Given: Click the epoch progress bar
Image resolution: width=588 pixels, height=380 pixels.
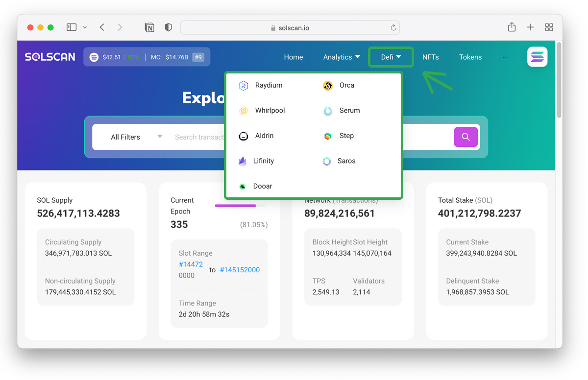Looking at the screenshot, I should 240,206.
